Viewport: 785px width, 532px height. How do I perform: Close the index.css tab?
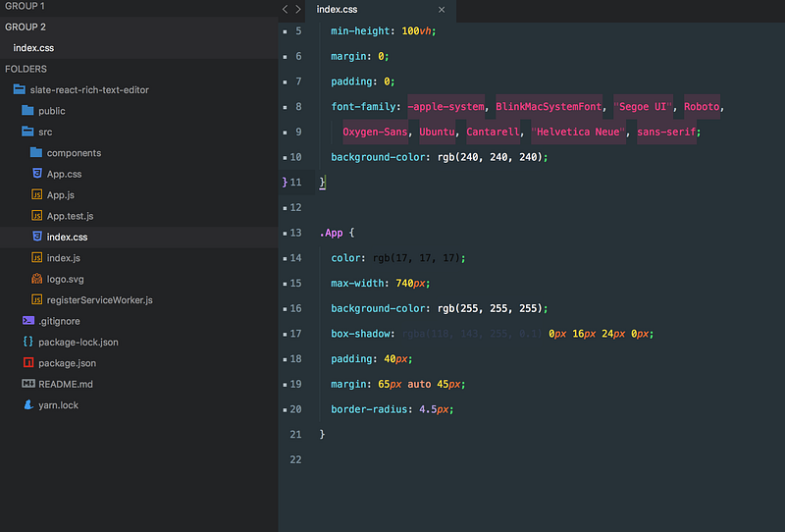point(441,10)
